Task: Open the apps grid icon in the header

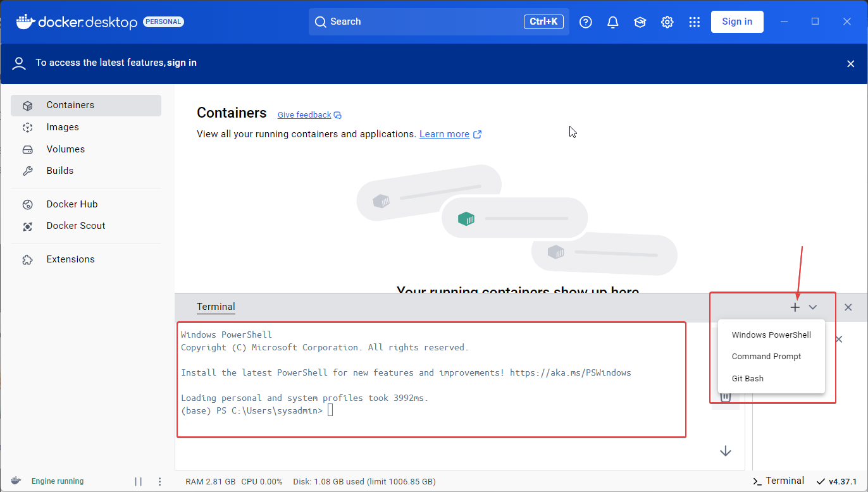Action: coord(695,22)
